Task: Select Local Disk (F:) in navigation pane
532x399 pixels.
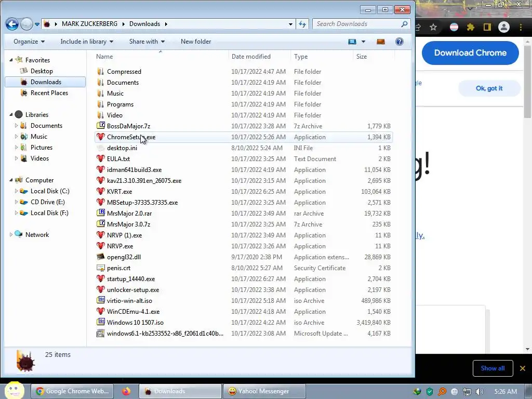Action: tap(49, 212)
